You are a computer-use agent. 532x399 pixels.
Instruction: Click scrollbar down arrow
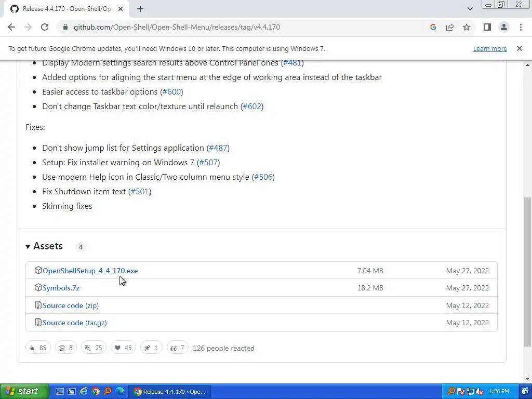pyautogui.click(x=528, y=379)
